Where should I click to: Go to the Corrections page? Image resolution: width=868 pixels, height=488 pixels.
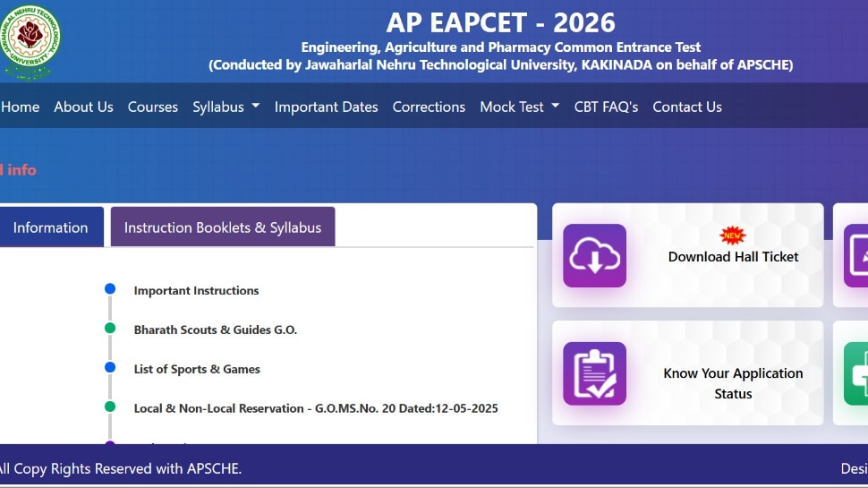point(429,107)
